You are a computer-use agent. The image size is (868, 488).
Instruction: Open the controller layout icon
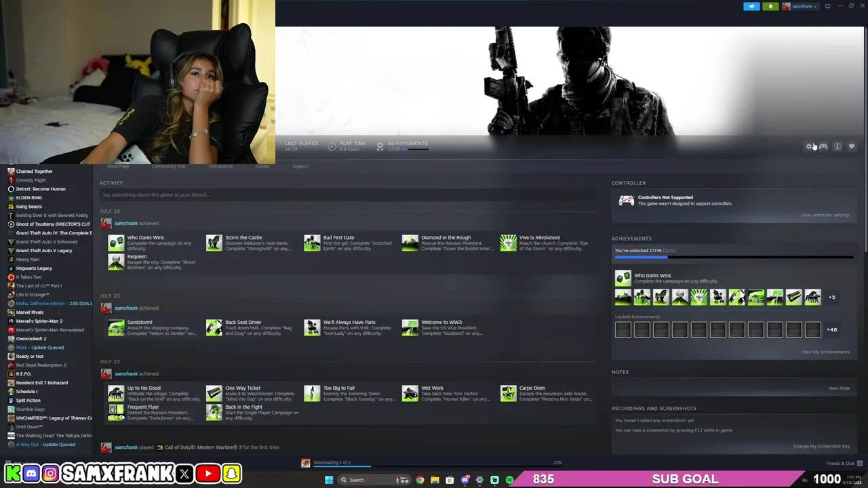[x=823, y=146]
